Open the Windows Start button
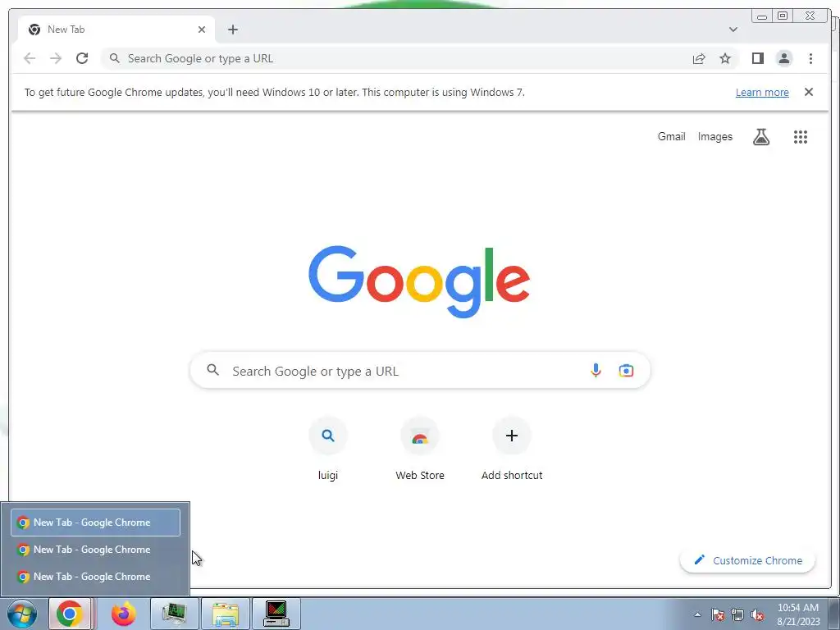 (x=21, y=614)
